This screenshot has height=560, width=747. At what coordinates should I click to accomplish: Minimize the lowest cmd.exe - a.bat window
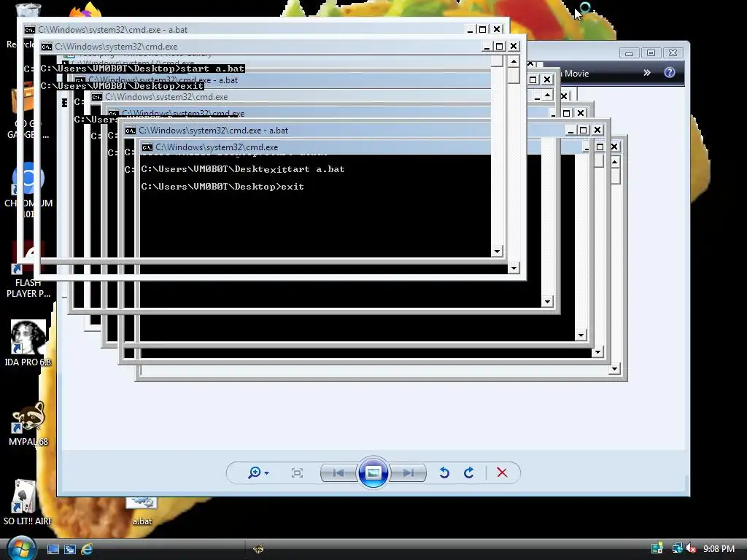point(570,130)
